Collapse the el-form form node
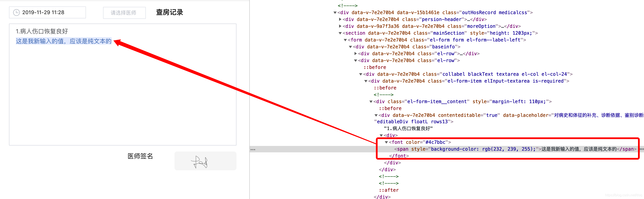 [345, 40]
